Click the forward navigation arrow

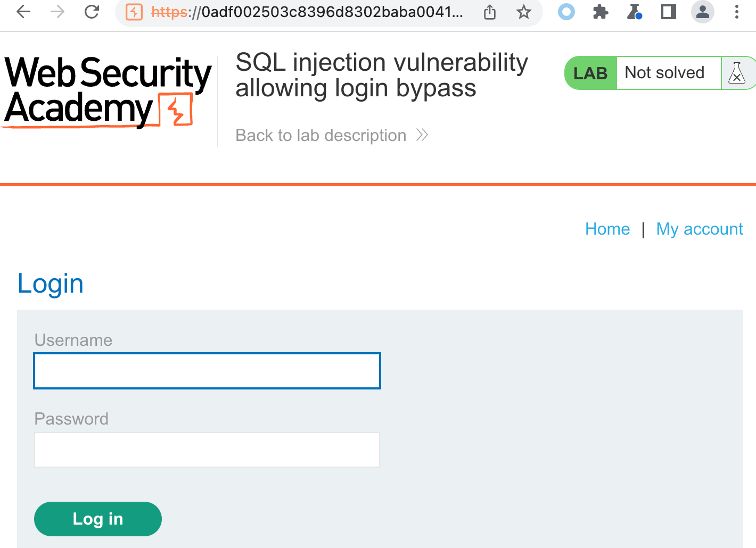click(57, 12)
